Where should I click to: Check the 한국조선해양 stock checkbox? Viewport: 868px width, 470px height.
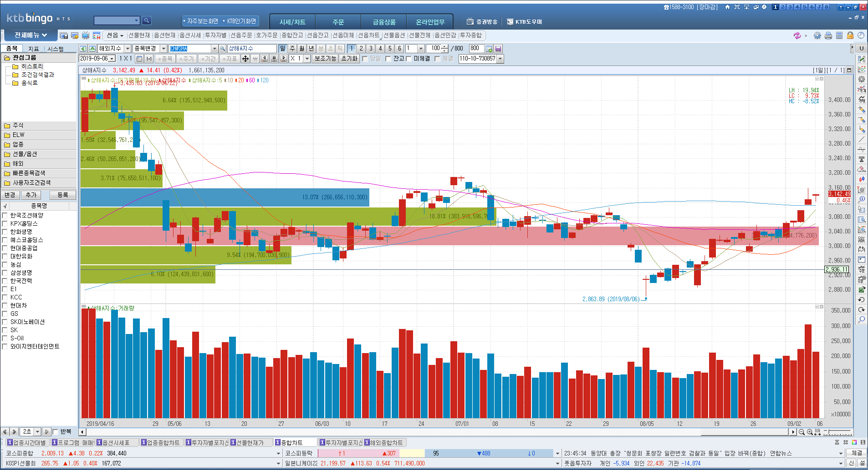(5, 216)
